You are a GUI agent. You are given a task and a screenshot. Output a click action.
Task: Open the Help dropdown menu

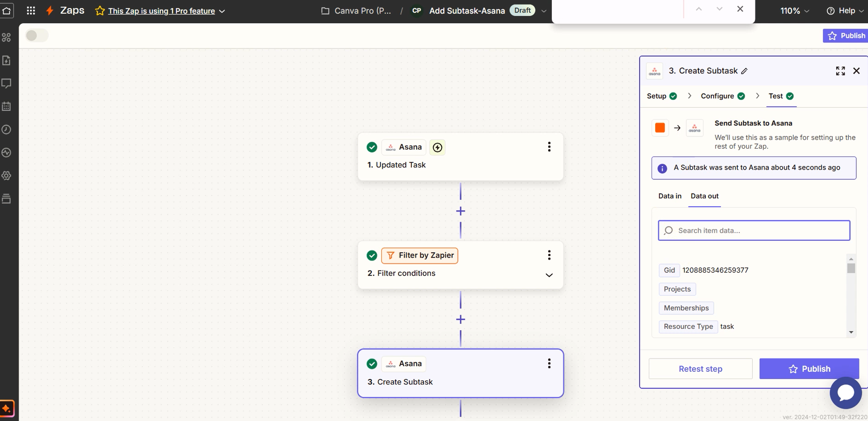point(845,11)
